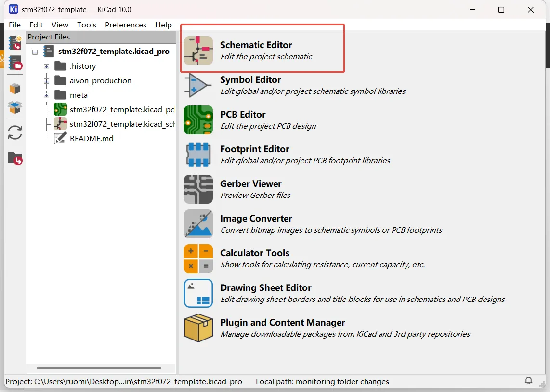Select the stm32f072_template.kicad_pcb file
The image size is (550, 392).
tap(114, 109)
